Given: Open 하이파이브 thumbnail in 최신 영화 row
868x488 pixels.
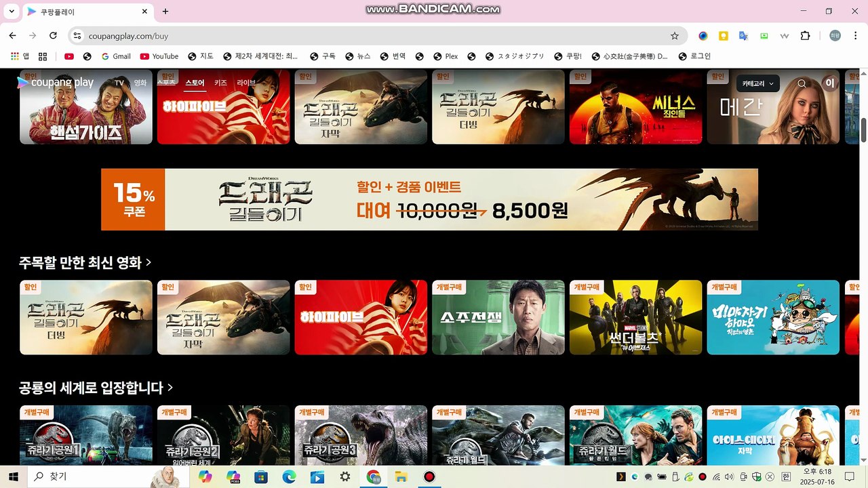Looking at the screenshot, I should click(x=361, y=317).
